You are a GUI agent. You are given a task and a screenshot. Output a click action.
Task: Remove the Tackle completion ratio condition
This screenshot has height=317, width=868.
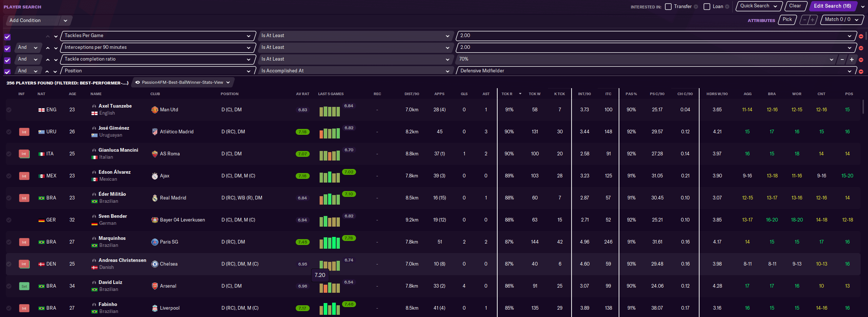point(861,60)
